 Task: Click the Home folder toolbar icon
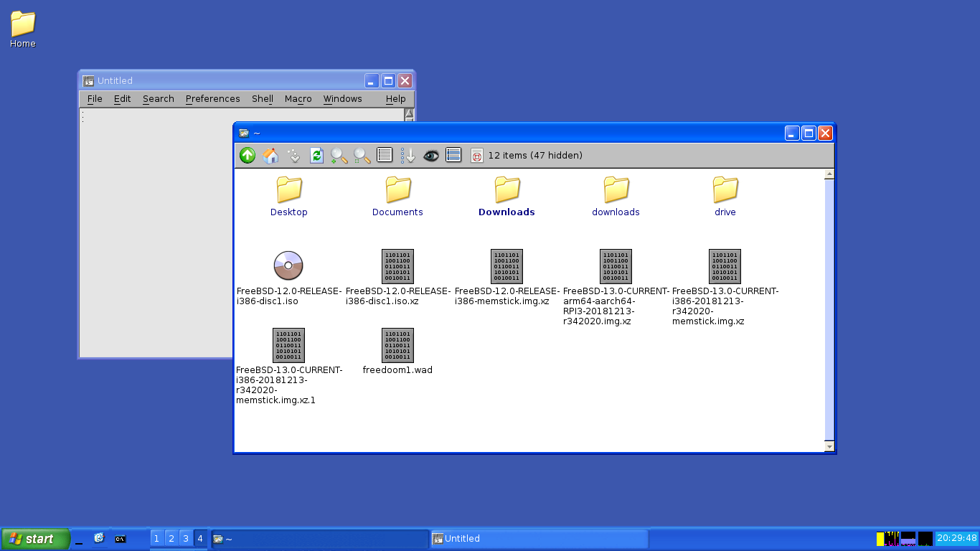(x=270, y=155)
